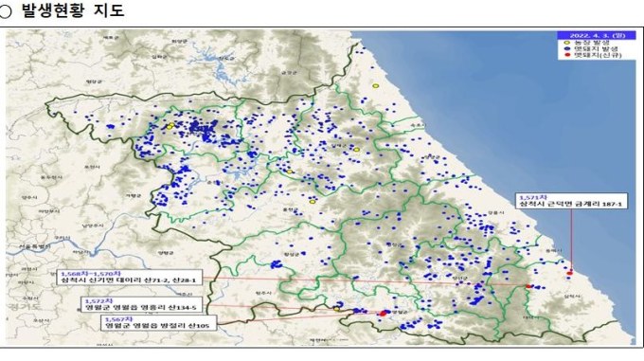The width and height of the screenshot is (644, 361).
Task: Click the blue marker cluster near 횡성군
Action: pos(277,264)
